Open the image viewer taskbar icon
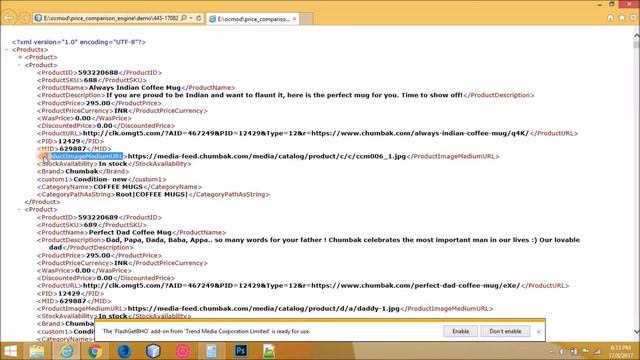 [269, 351]
